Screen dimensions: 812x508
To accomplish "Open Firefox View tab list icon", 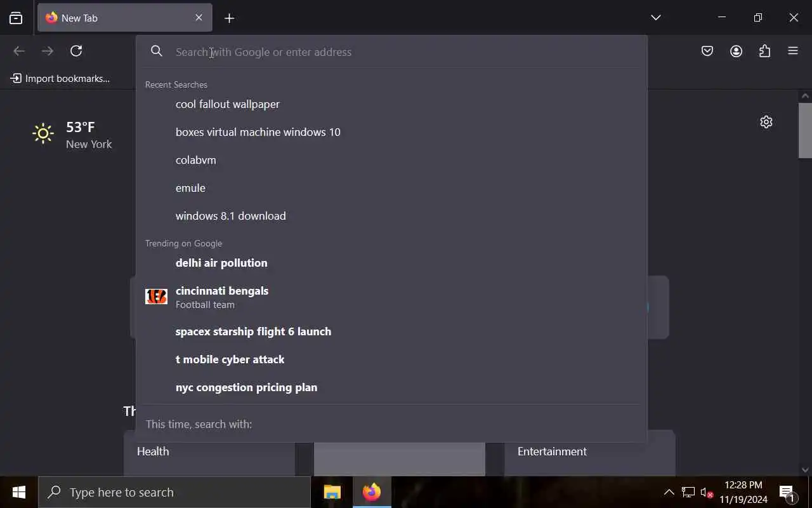I will pyautogui.click(x=16, y=18).
